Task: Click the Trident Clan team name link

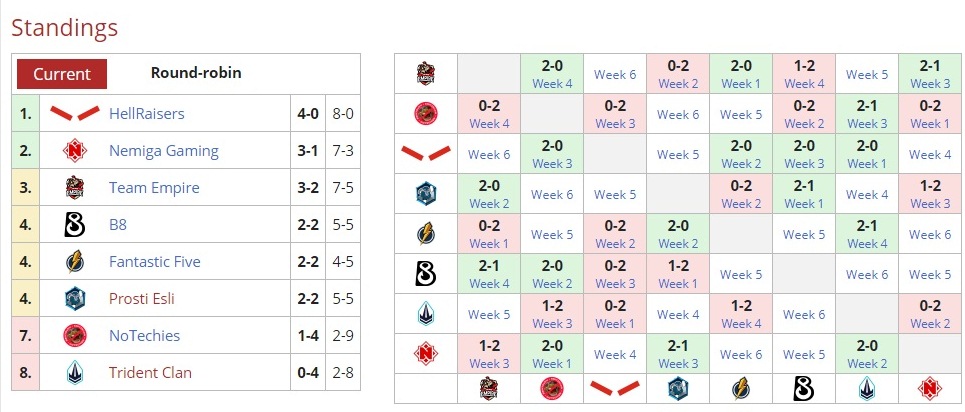Action: (x=150, y=372)
